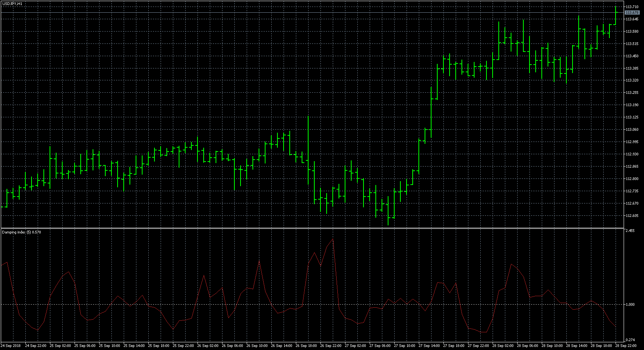644x350 pixels.
Task: Click the 27 Sep 06:00 time label
Action: pos(380,345)
